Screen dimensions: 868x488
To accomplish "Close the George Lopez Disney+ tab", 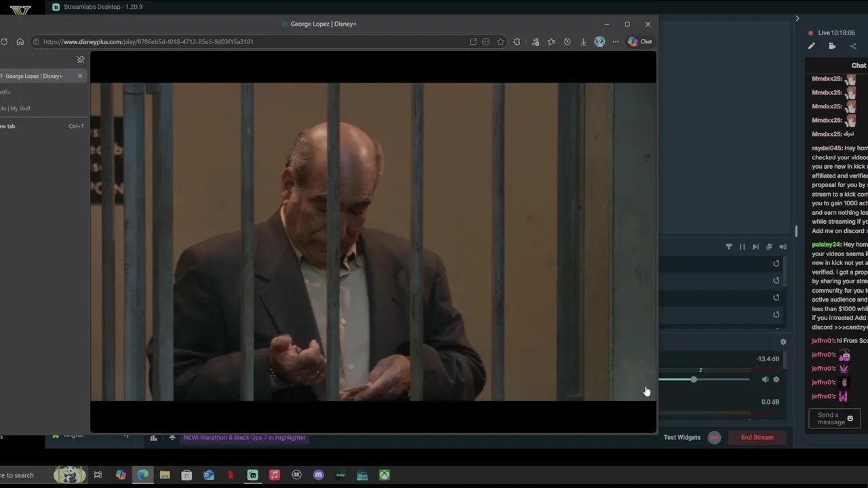I will [80, 76].
